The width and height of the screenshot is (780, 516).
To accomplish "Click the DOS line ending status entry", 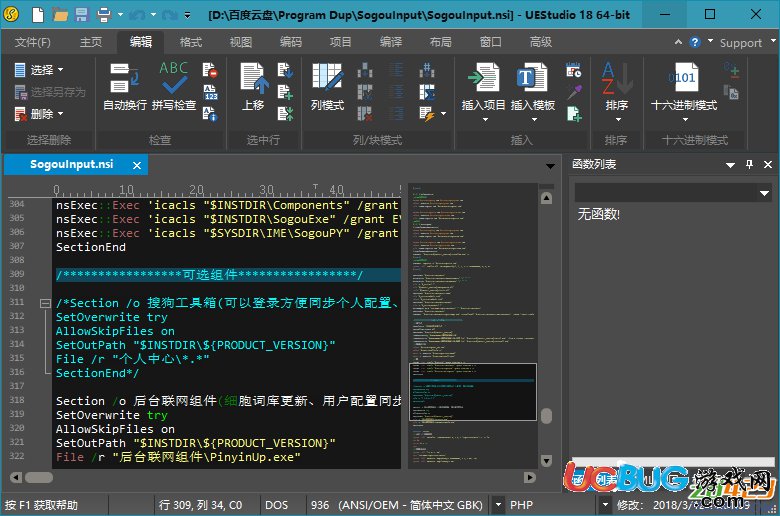I will pyautogui.click(x=277, y=505).
